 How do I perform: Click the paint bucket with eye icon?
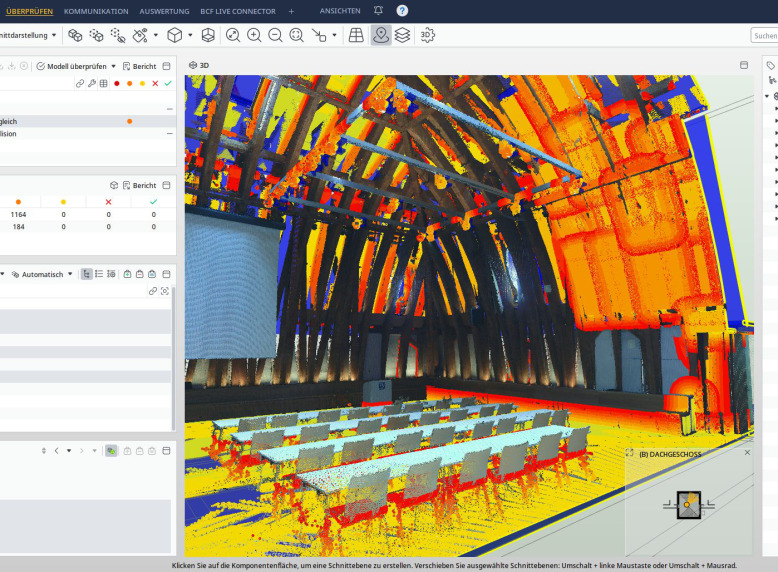(x=140, y=35)
